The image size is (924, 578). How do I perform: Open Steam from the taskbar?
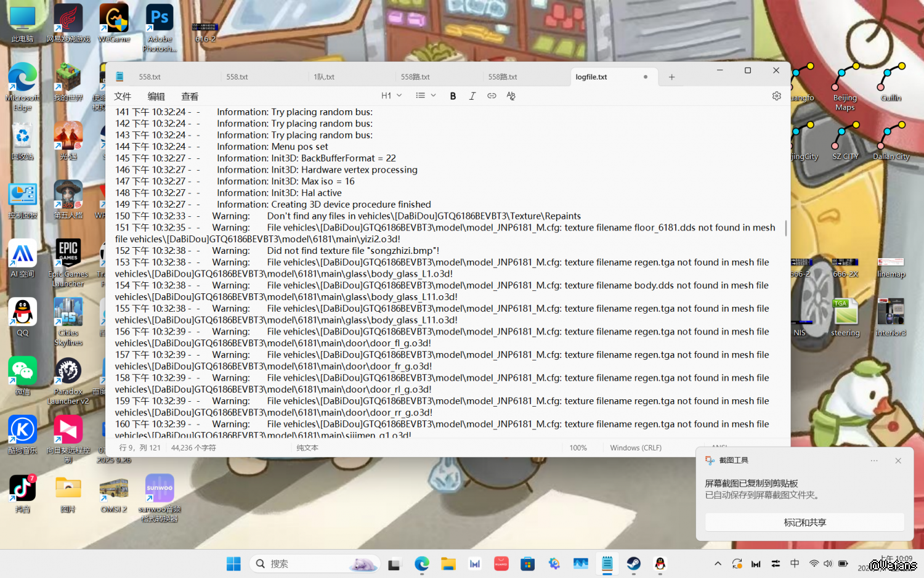[633, 563]
